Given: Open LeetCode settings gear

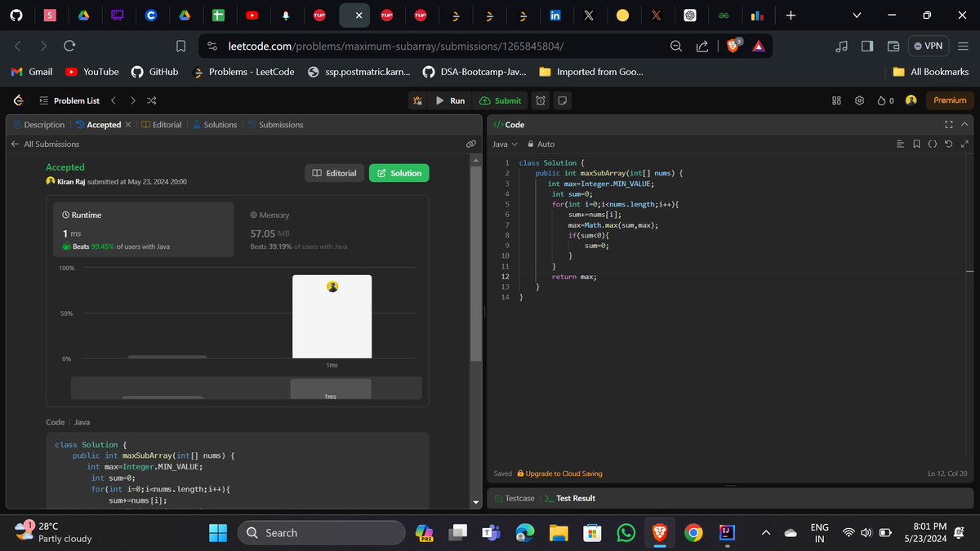Looking at the screenshot, I should pyautogui.click(x=860, y=100).
